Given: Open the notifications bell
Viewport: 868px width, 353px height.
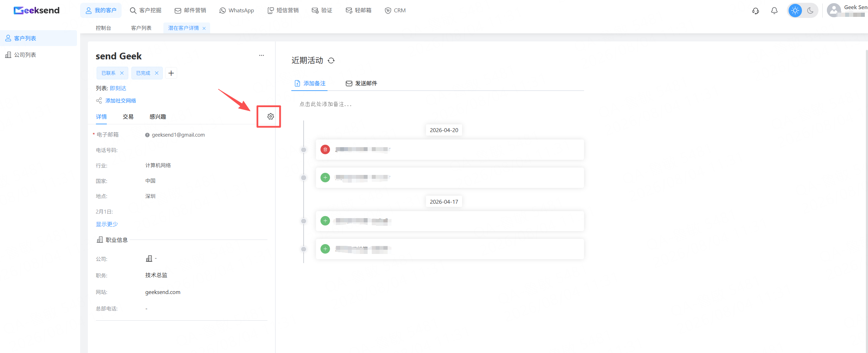Looking at the screenshot, I should click(x=774, y=11).
